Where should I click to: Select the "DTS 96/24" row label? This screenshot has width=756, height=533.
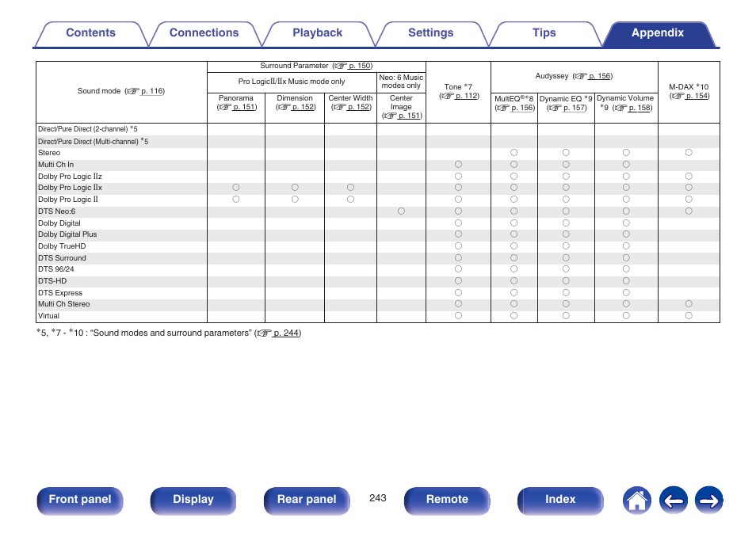click(56, 269)
